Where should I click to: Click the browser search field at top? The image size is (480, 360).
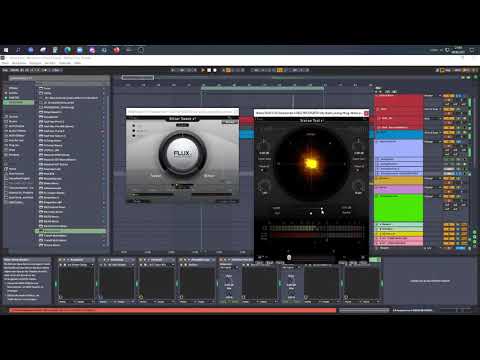pos(58,78)
